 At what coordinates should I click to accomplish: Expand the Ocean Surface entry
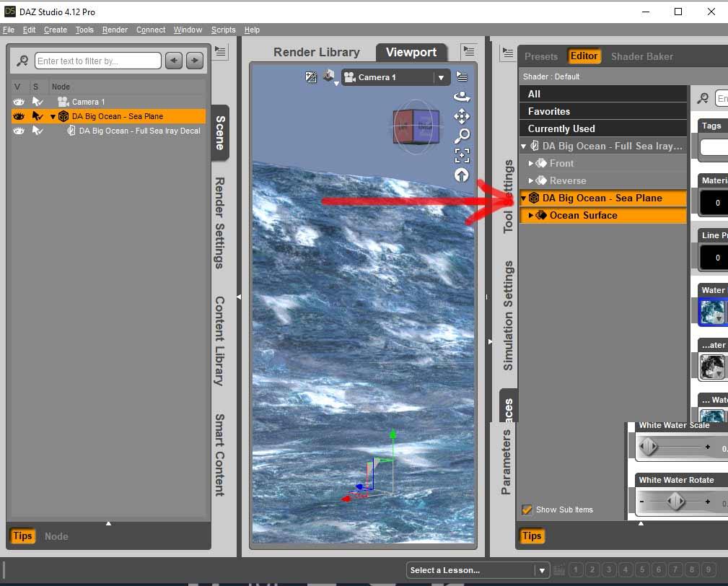pos(531,215)
